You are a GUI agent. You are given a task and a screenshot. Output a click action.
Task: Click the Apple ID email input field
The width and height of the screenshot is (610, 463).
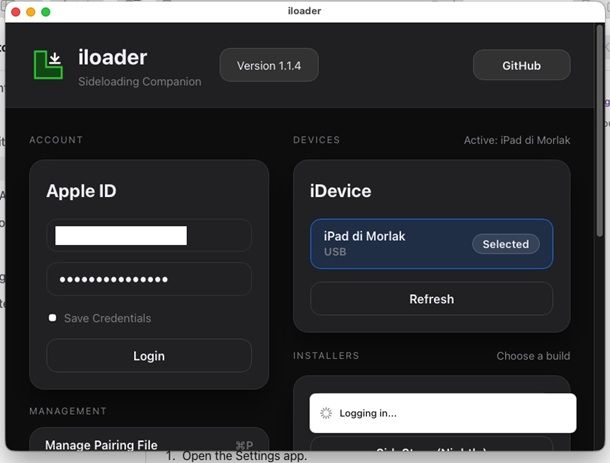149,235
